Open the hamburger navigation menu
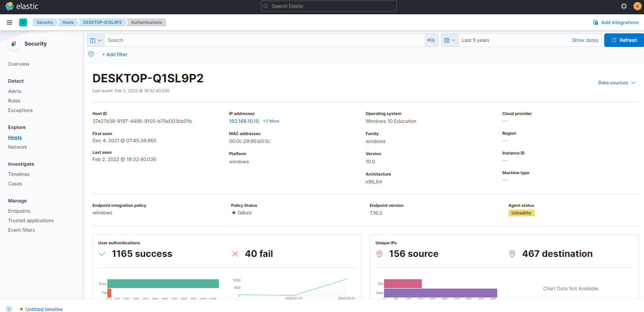The image size is (644, 312). tap(10, 22)
